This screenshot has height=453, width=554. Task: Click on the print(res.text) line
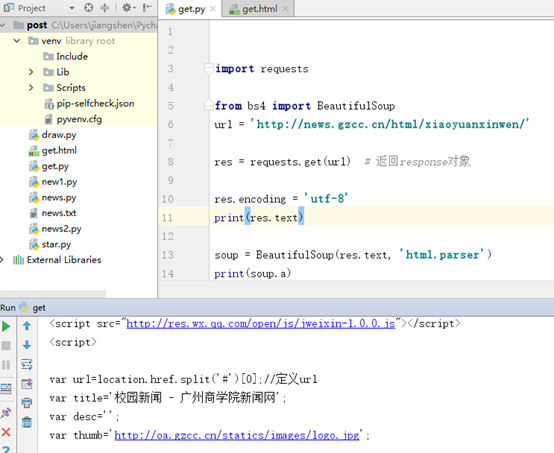[x=259, y=218]
